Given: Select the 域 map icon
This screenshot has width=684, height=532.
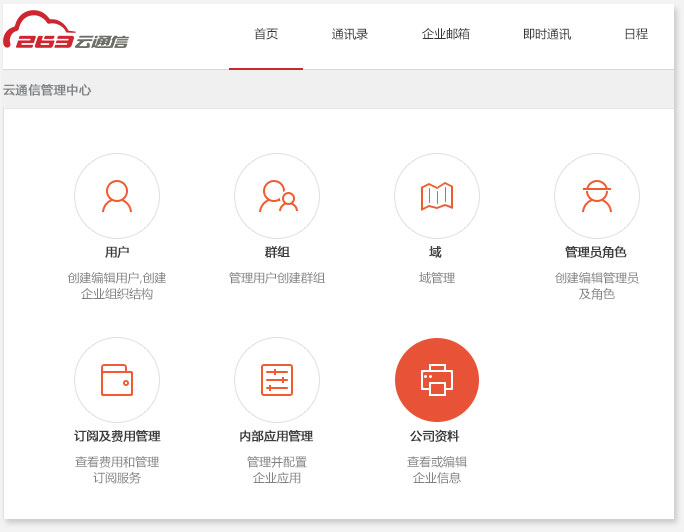Looking at the screenshot, I should tap(437, 196).
